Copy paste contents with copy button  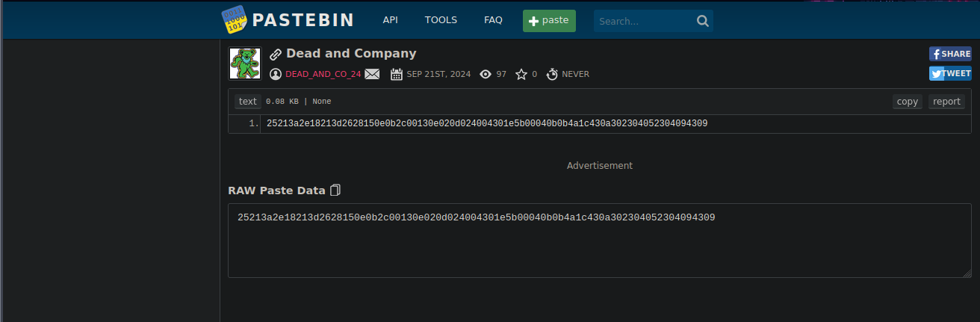[908, 102]
